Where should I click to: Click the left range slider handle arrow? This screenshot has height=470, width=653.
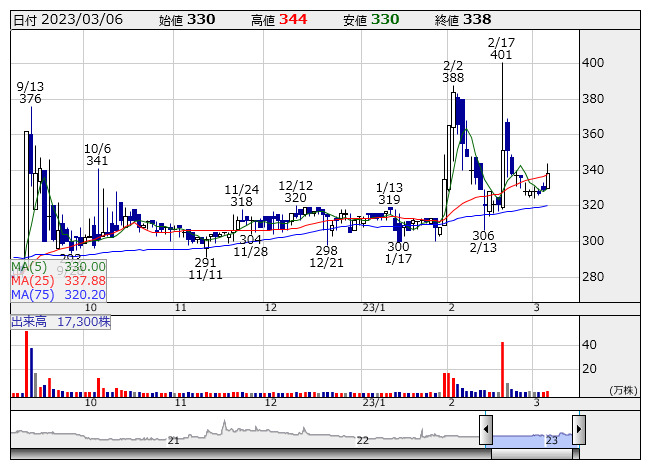tap(486, 431)
